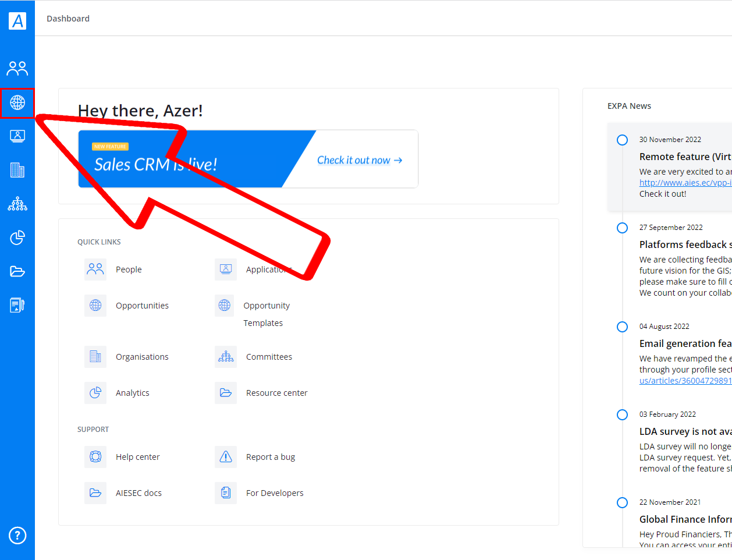Screen dimensions: 732x560
Task: Click the timeline marker for 30 November 2022
Action: 622,140
